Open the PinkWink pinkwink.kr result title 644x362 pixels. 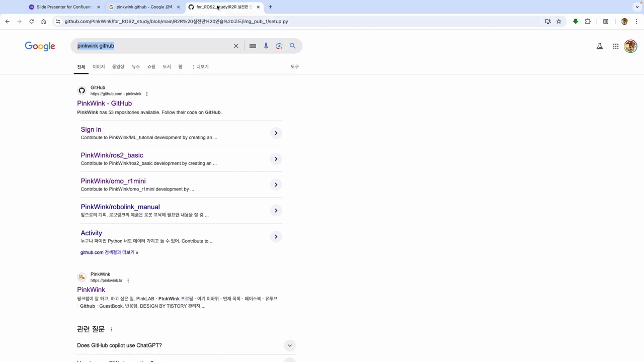pyautogui.click(x=91, y=290)
